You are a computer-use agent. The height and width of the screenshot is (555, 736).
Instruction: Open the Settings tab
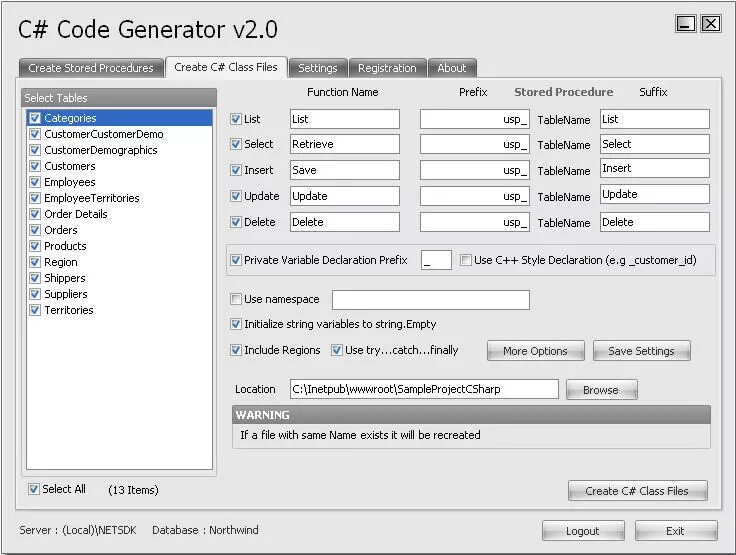(318, 68)
